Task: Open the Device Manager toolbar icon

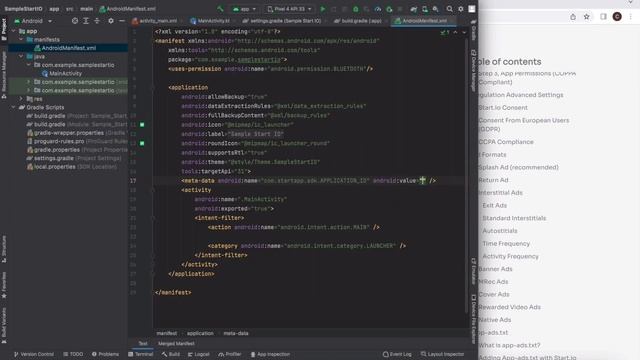Action: coord(425,9)
